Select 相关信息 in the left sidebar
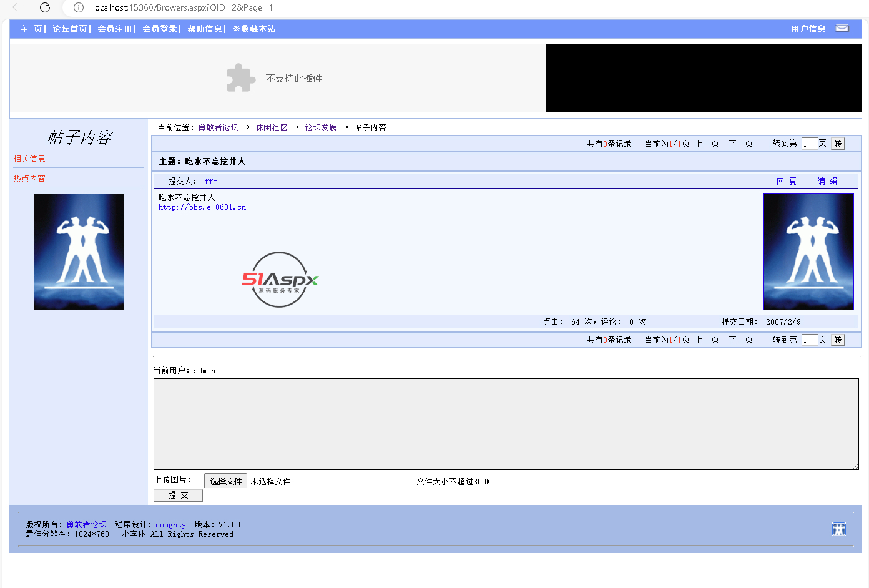 click(29, 159)
